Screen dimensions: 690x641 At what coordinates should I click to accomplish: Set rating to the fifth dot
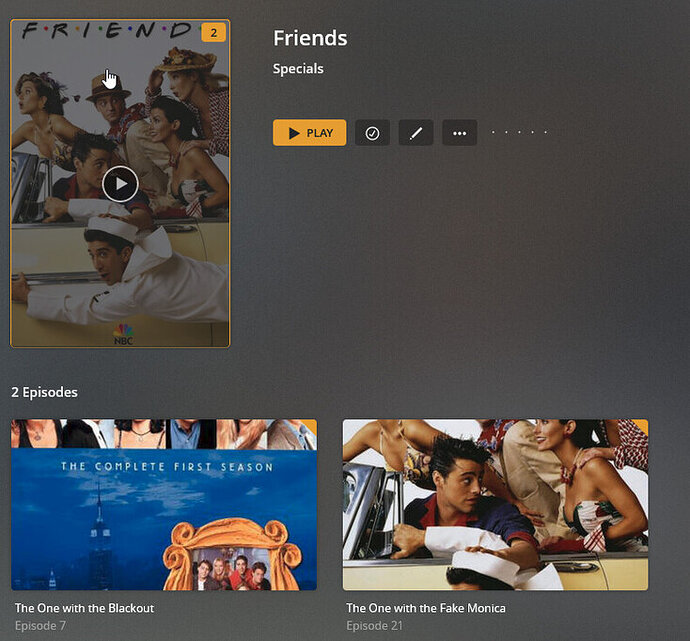[546, 132]
